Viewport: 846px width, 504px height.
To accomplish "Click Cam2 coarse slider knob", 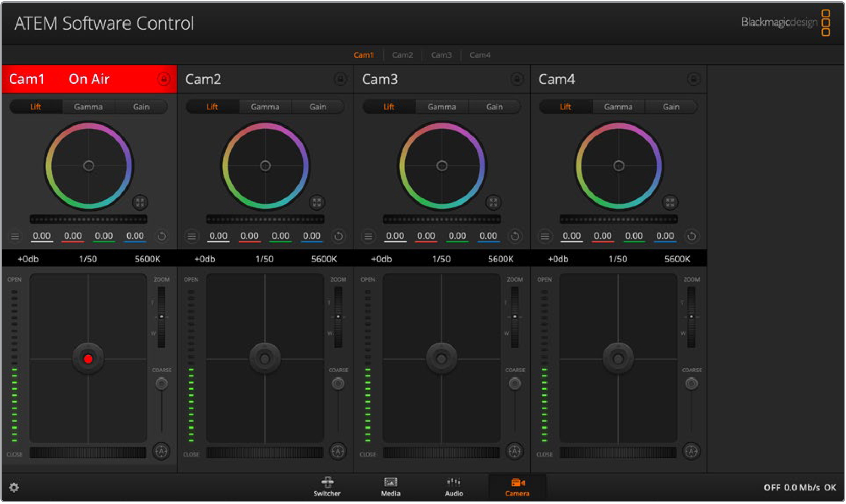I will pos(338,384).
